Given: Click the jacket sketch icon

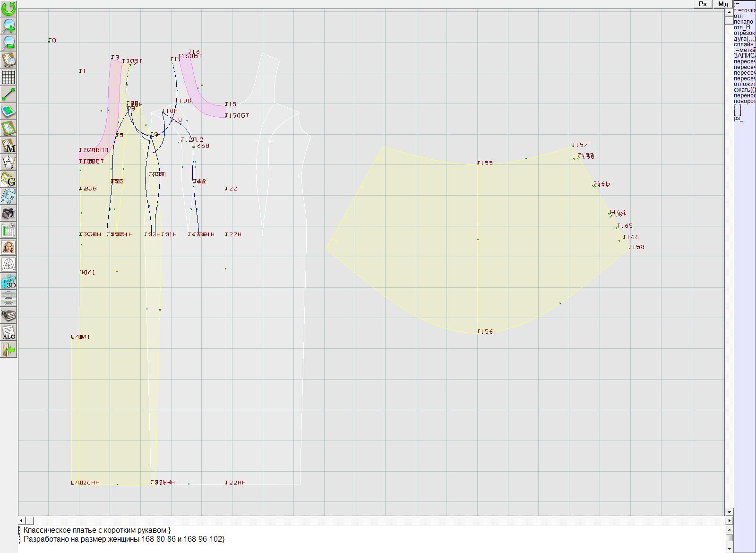Looking at the screenshot, I should click(x=9, y=264).
